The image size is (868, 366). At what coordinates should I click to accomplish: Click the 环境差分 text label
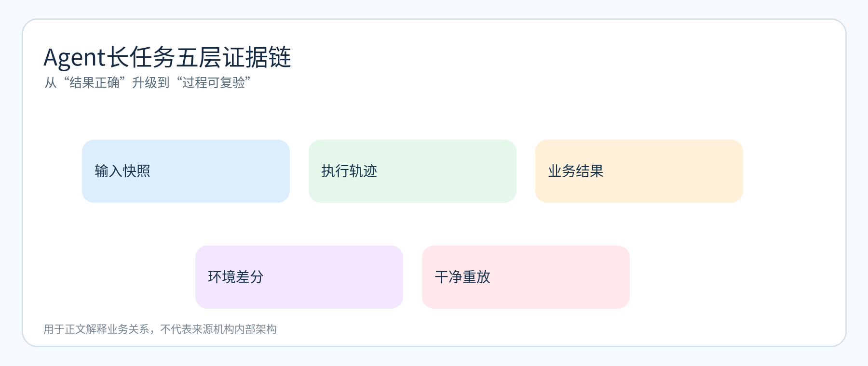236,277
